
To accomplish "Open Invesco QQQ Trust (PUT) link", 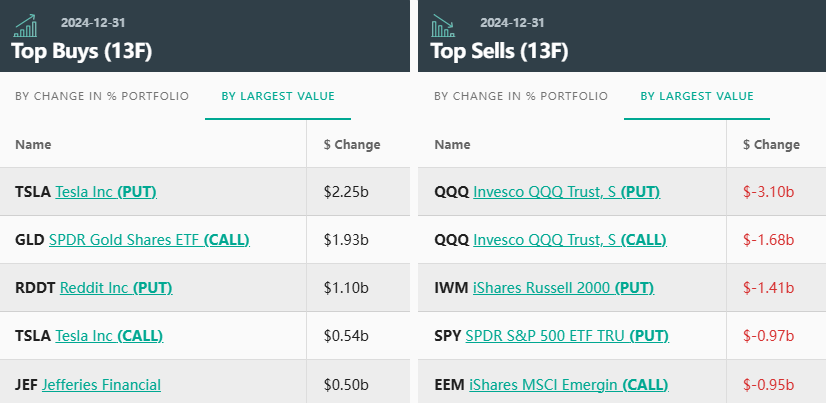I will coord(566,191).
